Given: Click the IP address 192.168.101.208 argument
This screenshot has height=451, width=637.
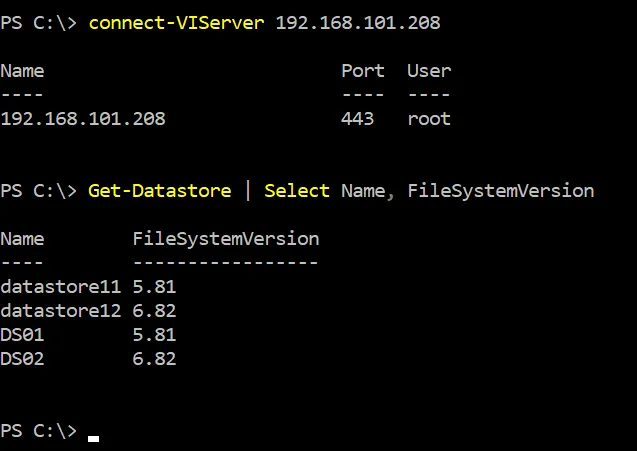Looking at the screenshot, I should 357,23.
